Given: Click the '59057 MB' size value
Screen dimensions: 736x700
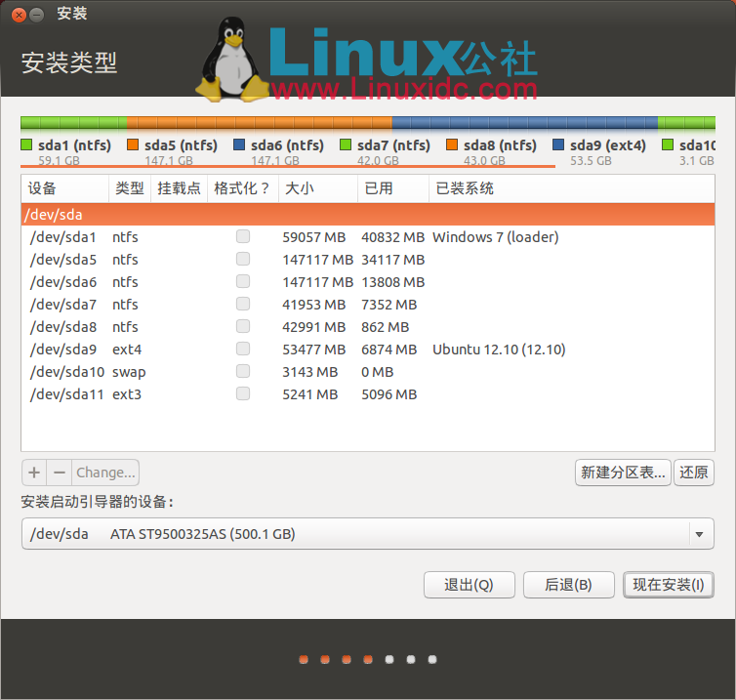Looking at the screenshot, I should [x=314, y=237].
